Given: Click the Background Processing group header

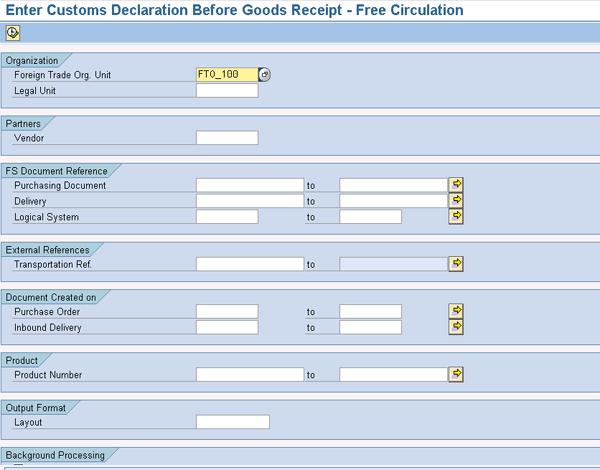Looking at the screenshot, I should (x=55, y=455).
